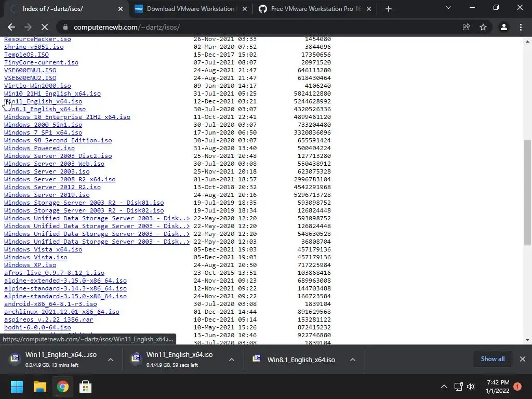Image resolution: width=532 pixels, height=399 pixels.
Task: Select the file size 5824122880
Action: click(x=312, y=94)
